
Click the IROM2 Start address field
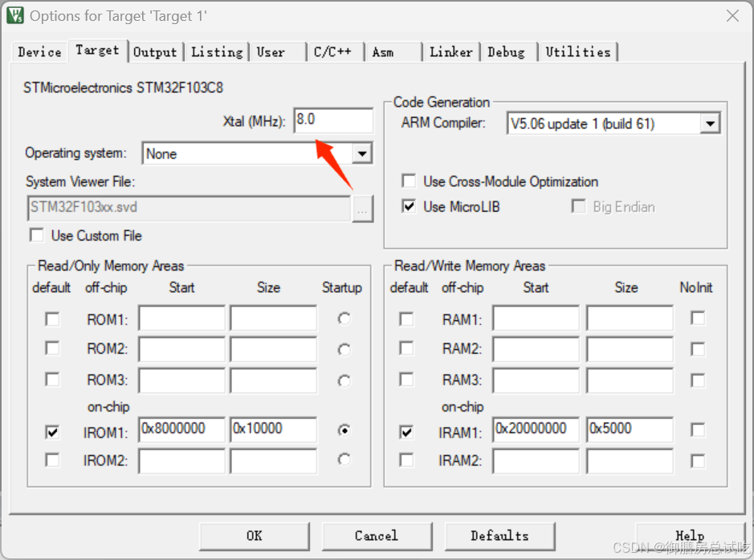pyautogui.click(x=181, y=461)
